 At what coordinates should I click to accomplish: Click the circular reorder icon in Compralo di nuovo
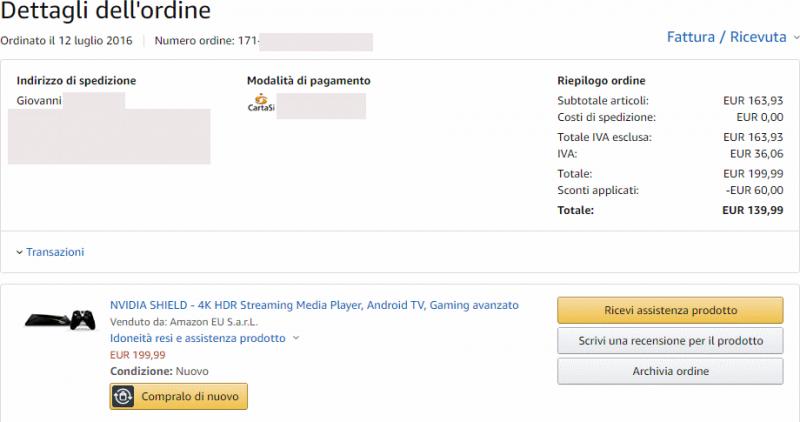click(x=125, y=397)
